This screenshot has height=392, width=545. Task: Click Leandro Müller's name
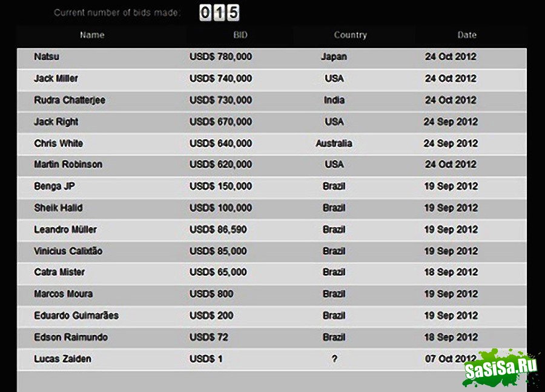point(65,230)
